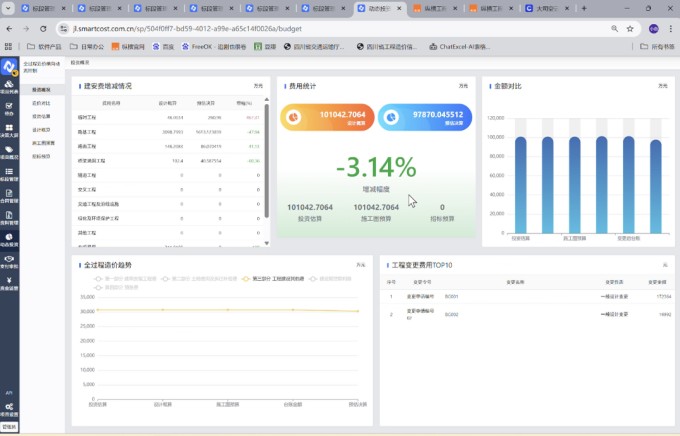Reload the page using browser refresh icon

[x=38, y=30]
